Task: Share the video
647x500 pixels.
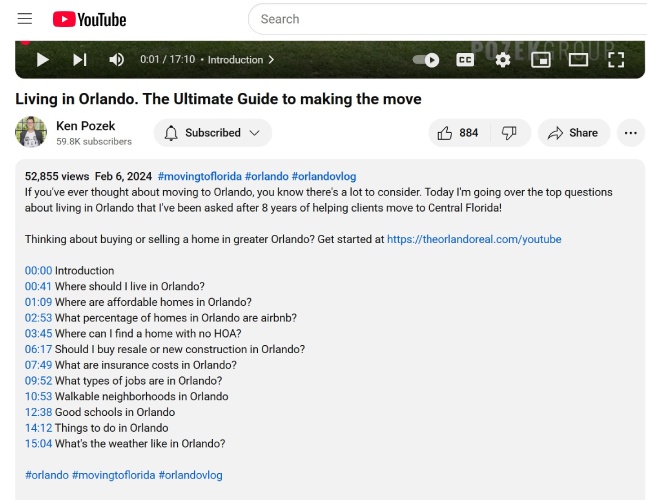Action: coord(574,133)
